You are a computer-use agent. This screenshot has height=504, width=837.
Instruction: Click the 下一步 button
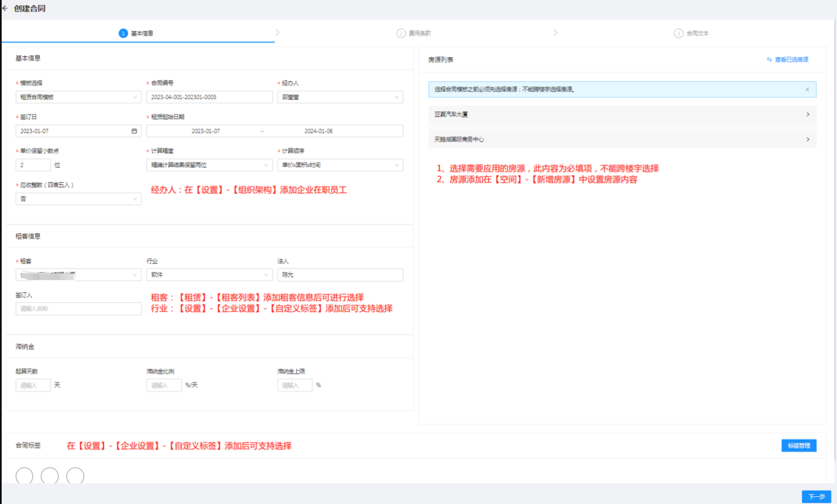(816, 497)
